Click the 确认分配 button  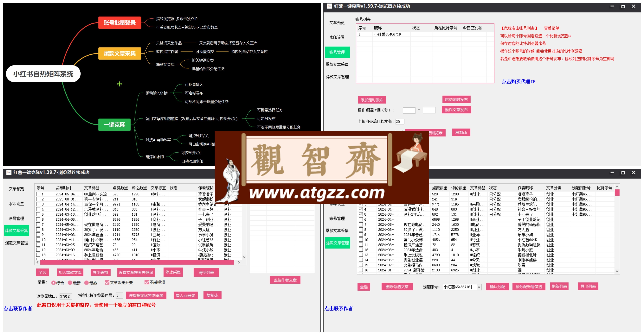[498, 287]
